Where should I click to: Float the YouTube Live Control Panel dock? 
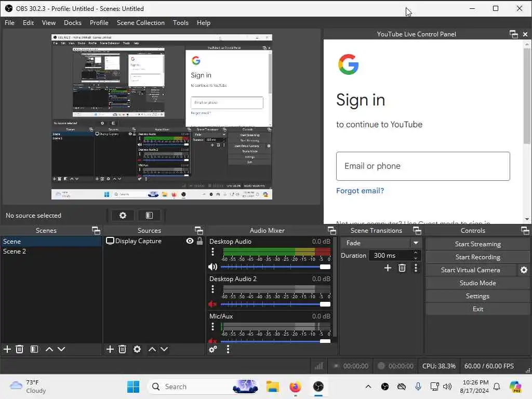[514, 34]
